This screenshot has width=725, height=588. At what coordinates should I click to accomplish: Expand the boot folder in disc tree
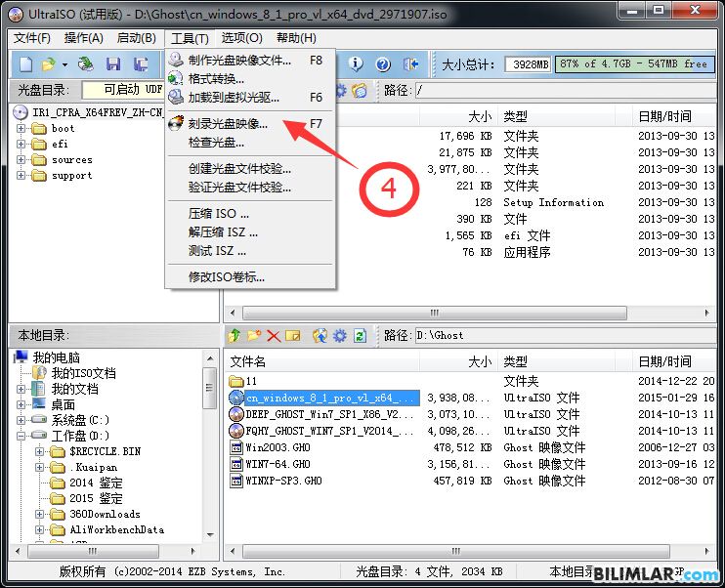pos(21,128)
